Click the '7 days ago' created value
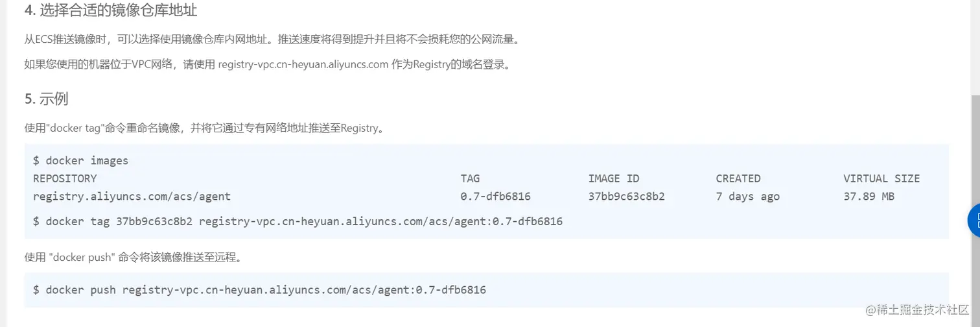The width and height of the screenshot is (980, 327). [747, 196]
